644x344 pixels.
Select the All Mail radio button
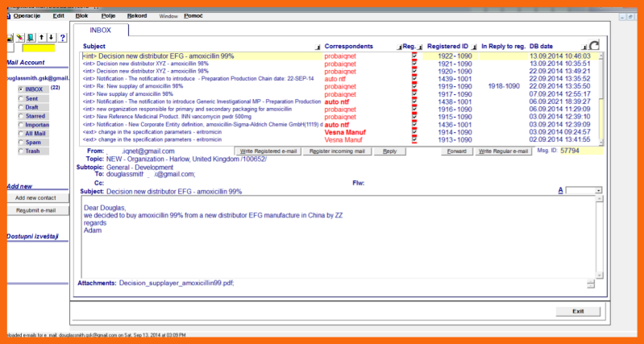click(x=20, y=134)
